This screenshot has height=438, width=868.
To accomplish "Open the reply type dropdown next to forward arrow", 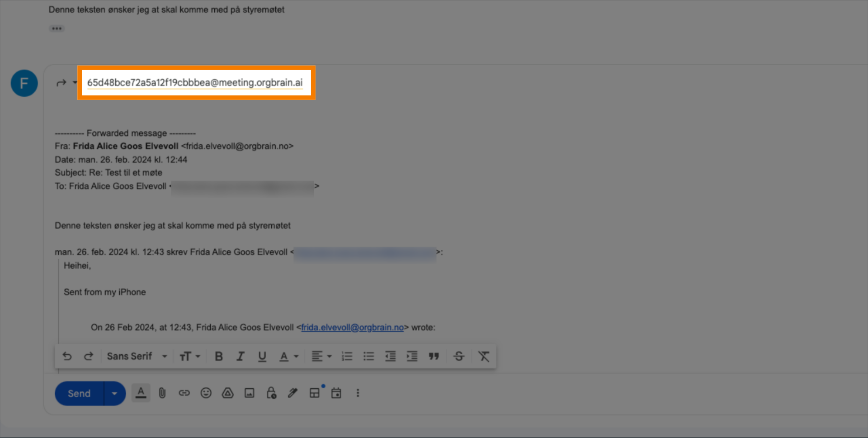I will [x=75, y=82].
